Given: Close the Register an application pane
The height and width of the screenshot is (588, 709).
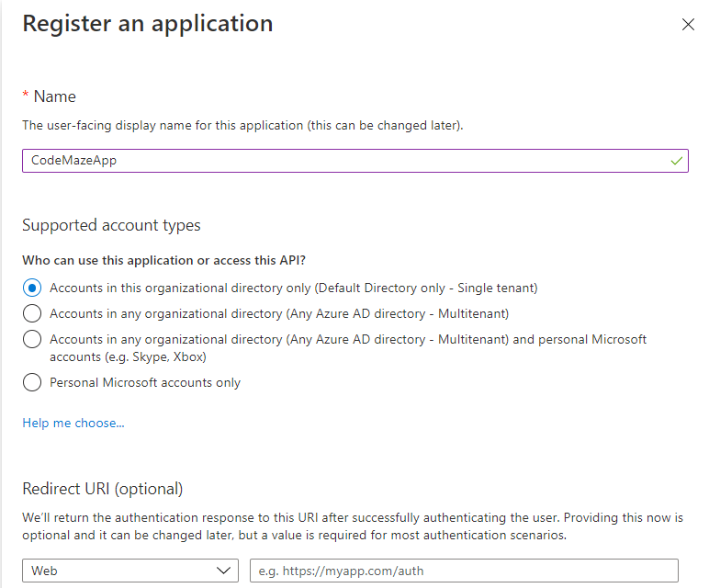Looking at the screenshot, I should point(688,25).
